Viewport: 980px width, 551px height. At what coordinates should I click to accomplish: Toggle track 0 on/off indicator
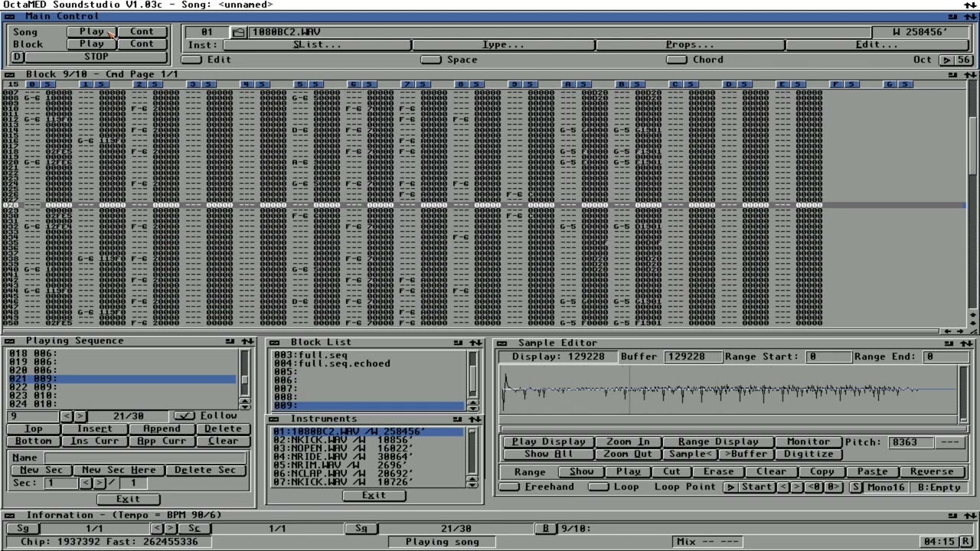(x=31, y=84)
